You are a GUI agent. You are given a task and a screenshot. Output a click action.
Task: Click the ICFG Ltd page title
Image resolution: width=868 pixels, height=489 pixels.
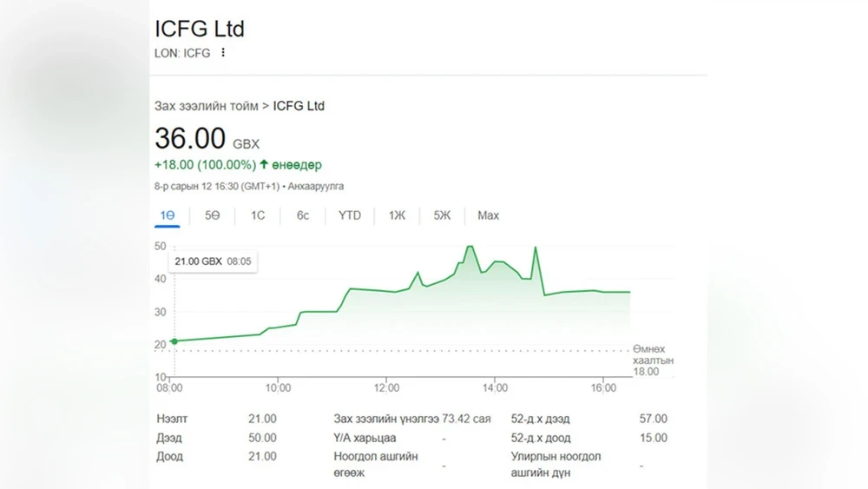(x=200, y=29)
